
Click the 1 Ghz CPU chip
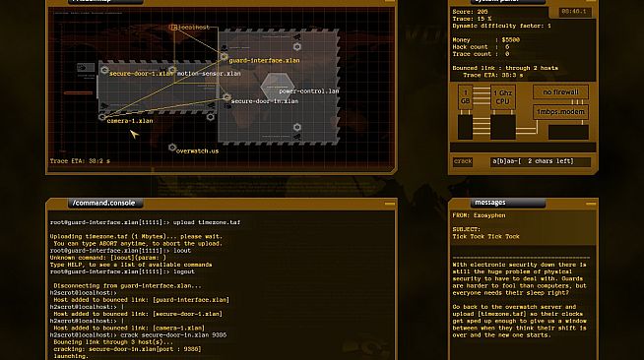click(x=503, y=96)
